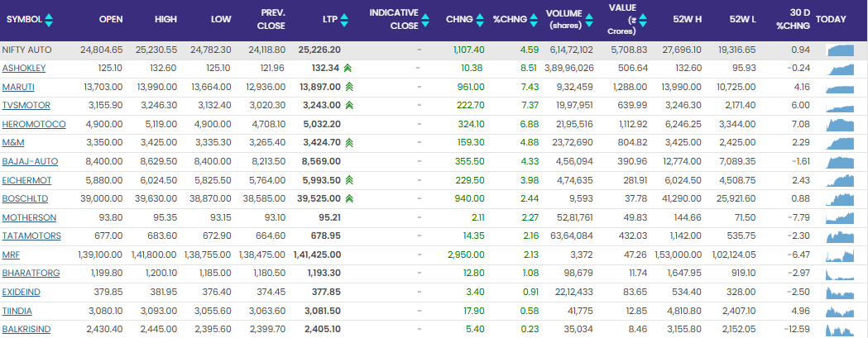Screen dimensions: 868x338
Task: Open the MRF stock link
Action: coord(11,255)
